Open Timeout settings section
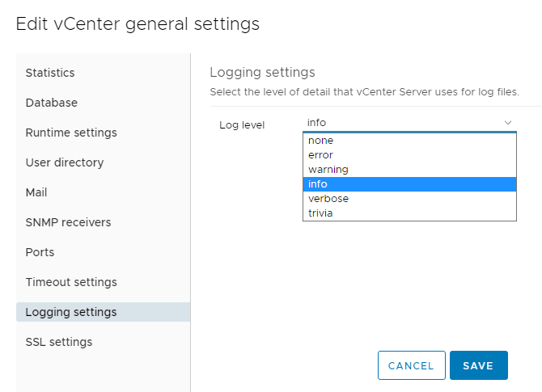 [x=71, y=282]
